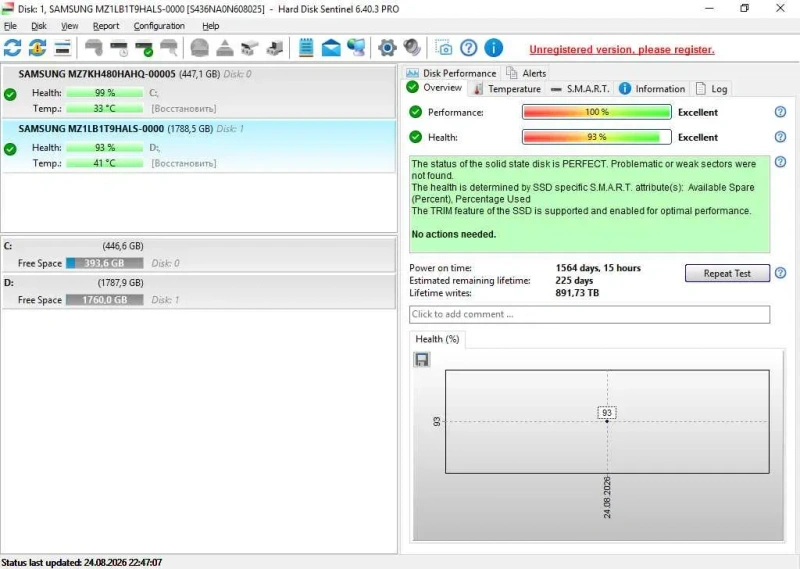The image size is (800, 569).
Task: Click the help icon beside status text
Action: (x=780, y=162)
